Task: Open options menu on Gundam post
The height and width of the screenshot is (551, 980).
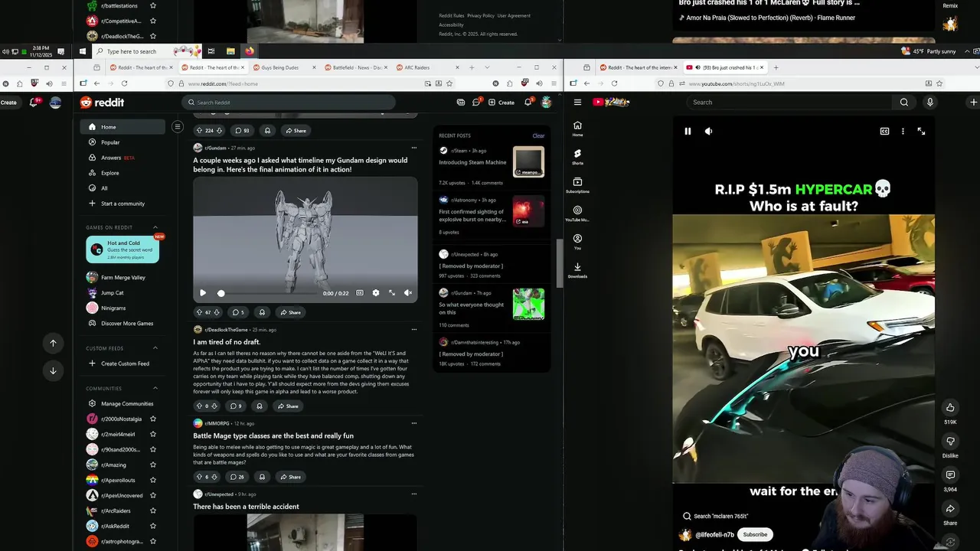Action: point(414,148)
